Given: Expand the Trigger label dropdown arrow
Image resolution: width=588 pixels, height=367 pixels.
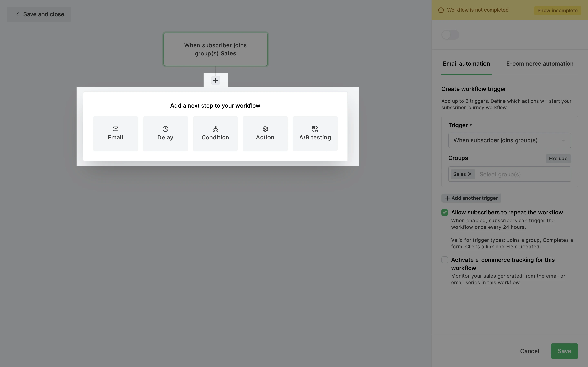Looking at the screenshot, I should (x=471, y=125).
